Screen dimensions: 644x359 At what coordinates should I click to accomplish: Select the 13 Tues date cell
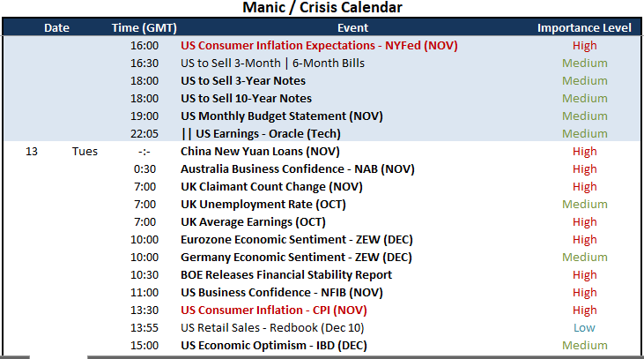click(x=62, y=152)
